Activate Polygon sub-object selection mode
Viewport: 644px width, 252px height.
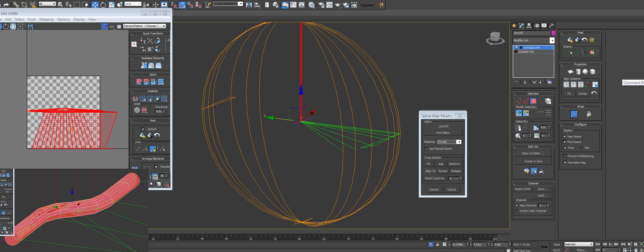[533, 101]
